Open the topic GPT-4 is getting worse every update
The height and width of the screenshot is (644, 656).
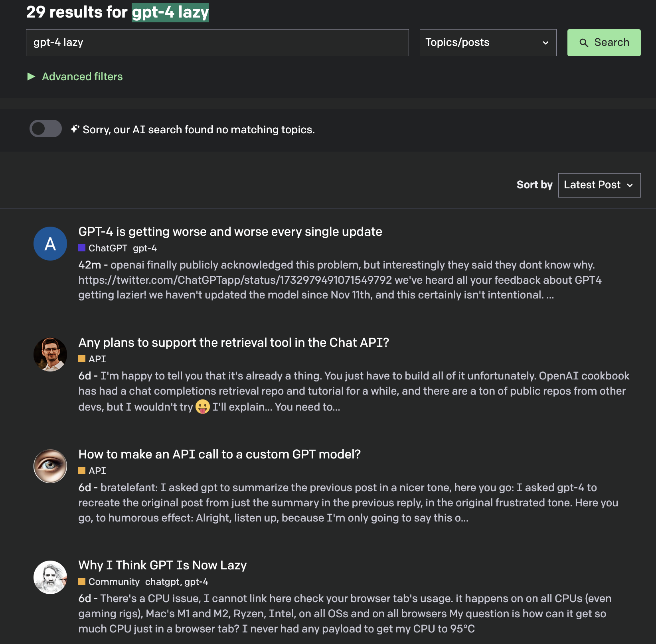[x=230, y=231]
